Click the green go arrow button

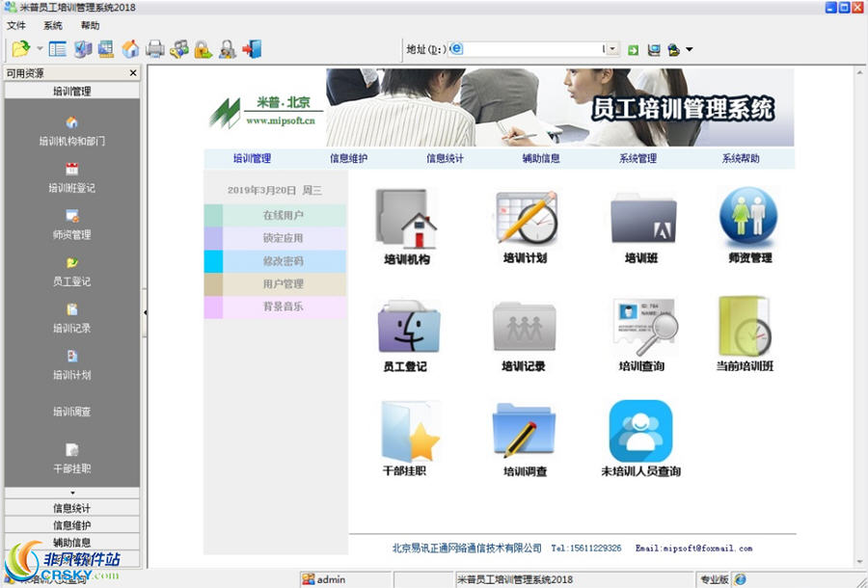pos(633,50)
